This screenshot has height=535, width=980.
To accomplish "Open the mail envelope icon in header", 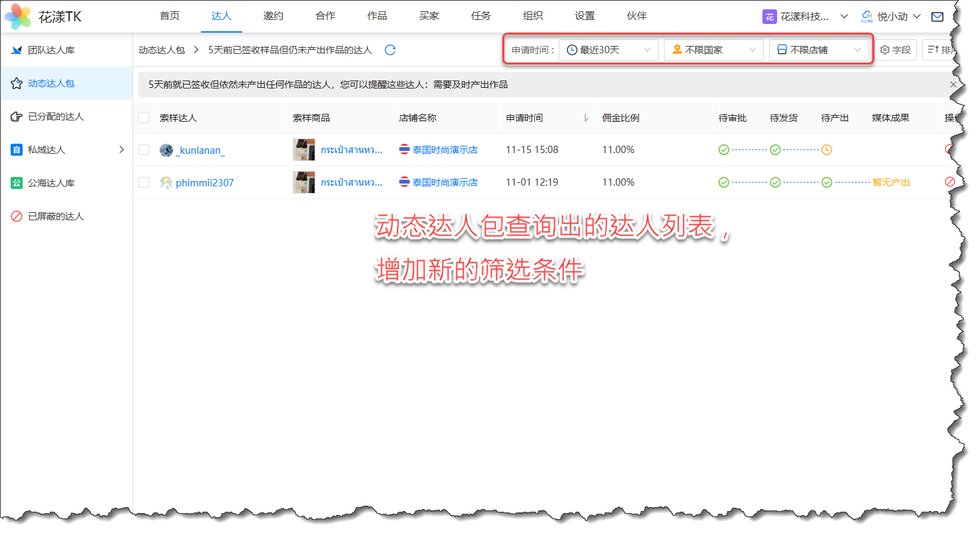I will click(937, 17).
